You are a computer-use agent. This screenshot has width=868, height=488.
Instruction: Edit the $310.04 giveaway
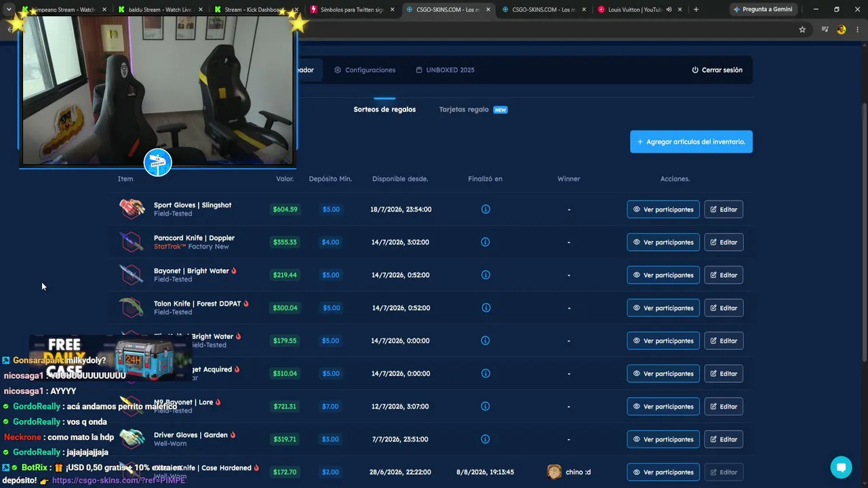pos(724,373)
